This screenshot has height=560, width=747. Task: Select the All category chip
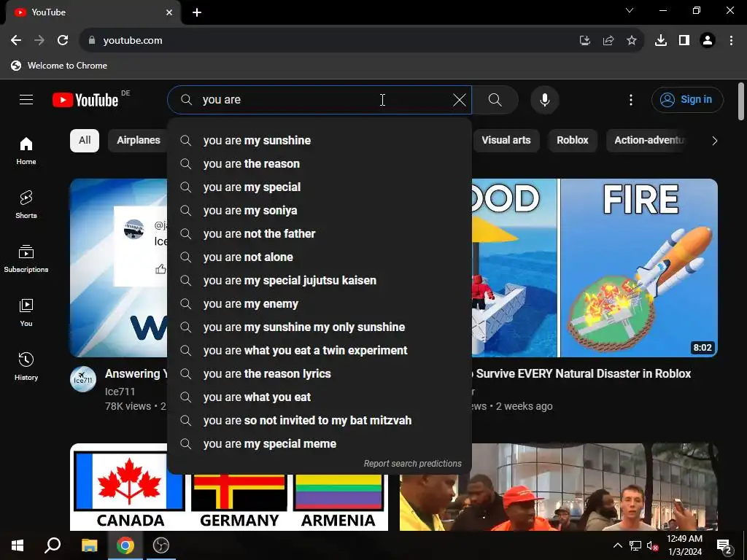85,141
